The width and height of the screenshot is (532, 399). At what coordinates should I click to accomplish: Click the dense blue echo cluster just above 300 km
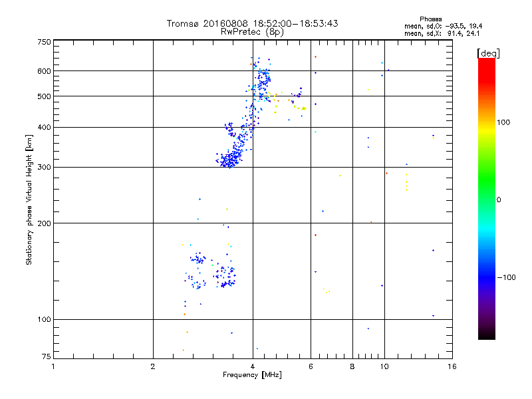point(229,159)
